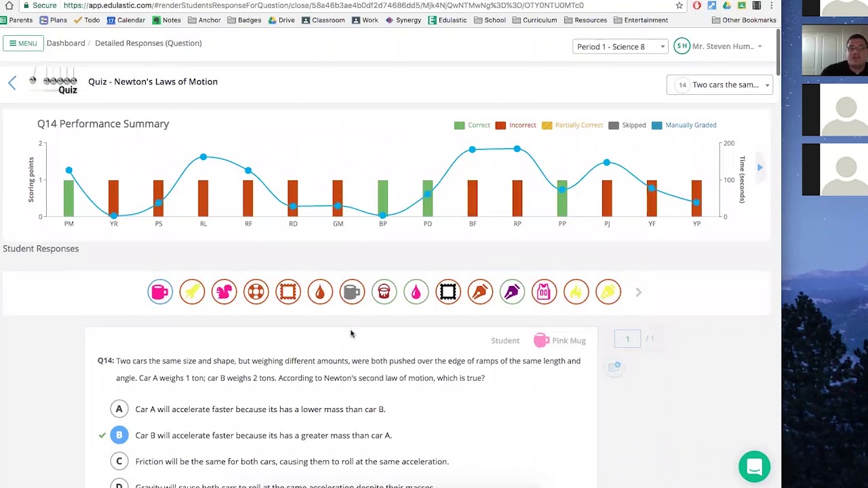Open the Plans bookmark
Screen dimensions: 868x488
click(54, 20)
